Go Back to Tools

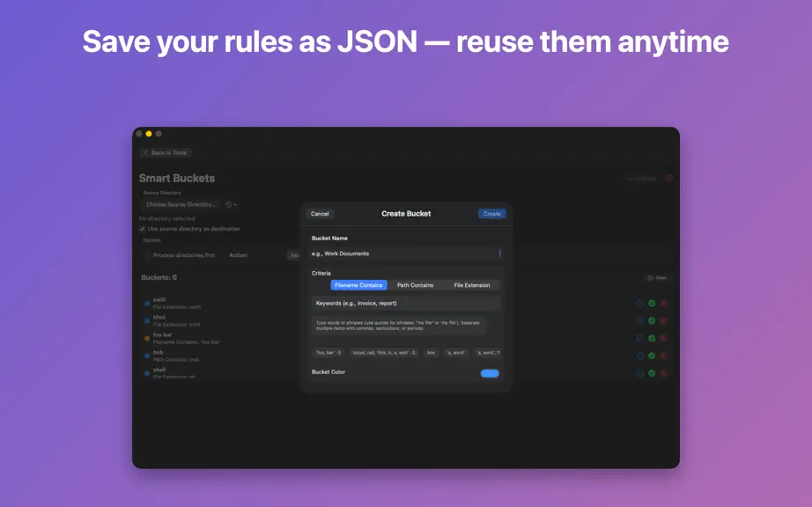click(166, 152)
